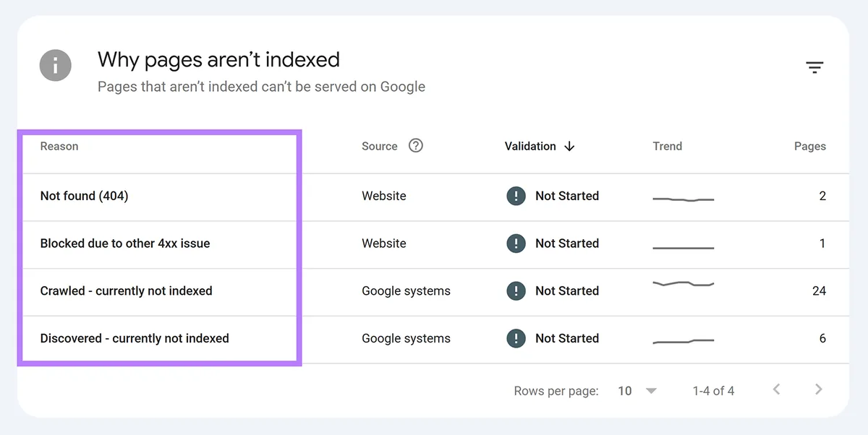Click the Pages column header

810,146
